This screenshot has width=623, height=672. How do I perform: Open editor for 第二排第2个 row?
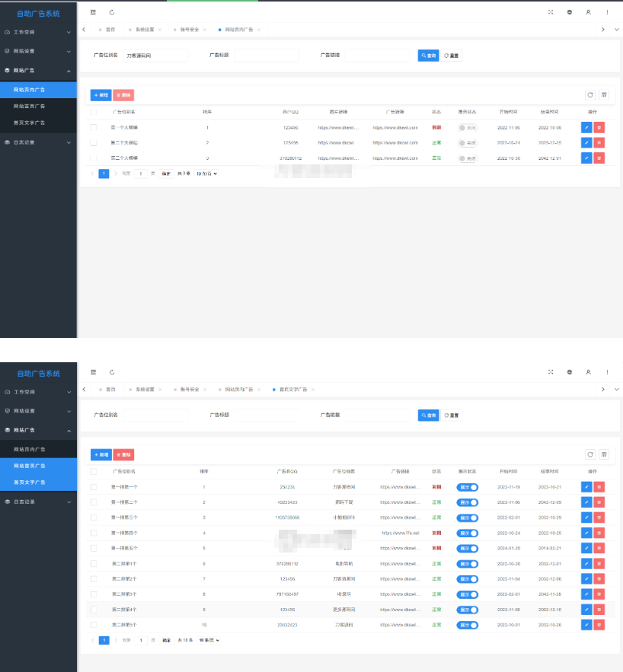[x=586, y=579]
